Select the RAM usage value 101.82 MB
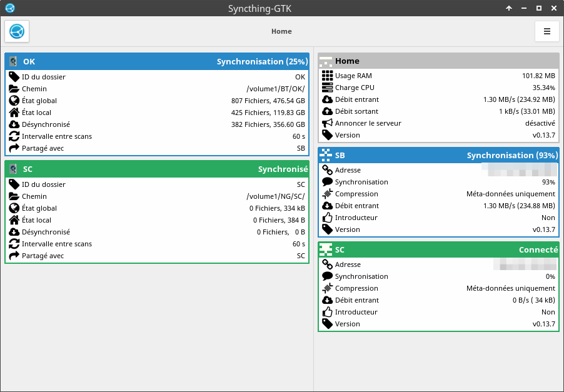564x392 pixels. tap(538, 76)
